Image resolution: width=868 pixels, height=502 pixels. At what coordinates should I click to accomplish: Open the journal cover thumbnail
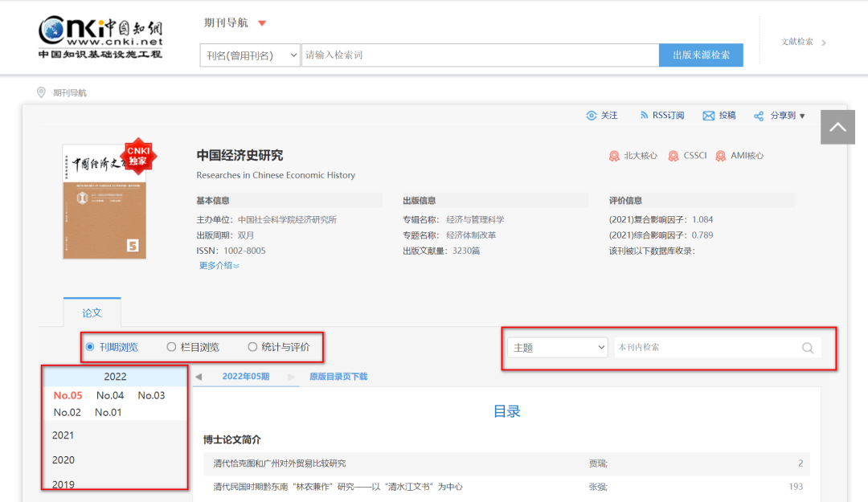click(x=104, y=202)
